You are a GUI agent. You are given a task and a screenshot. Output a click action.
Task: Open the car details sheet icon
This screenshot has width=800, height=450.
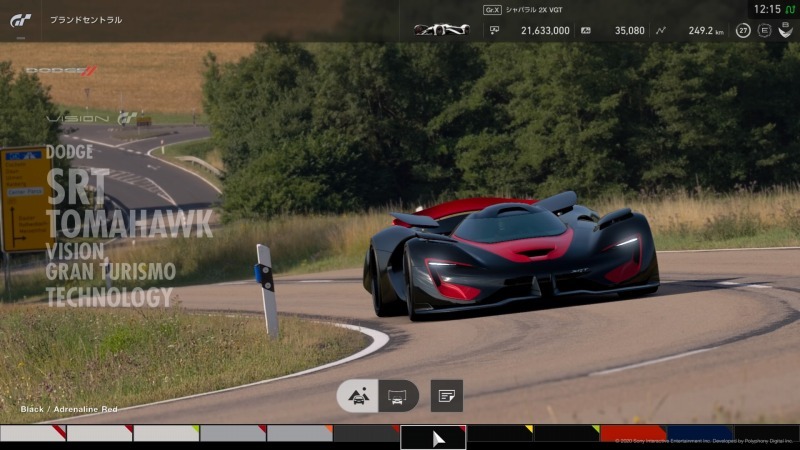[446, 396]
